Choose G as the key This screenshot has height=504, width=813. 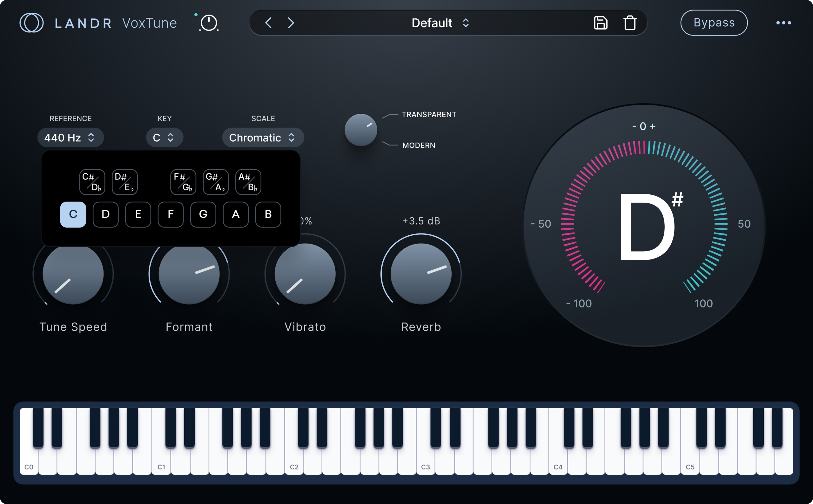(x=203, y=214)
